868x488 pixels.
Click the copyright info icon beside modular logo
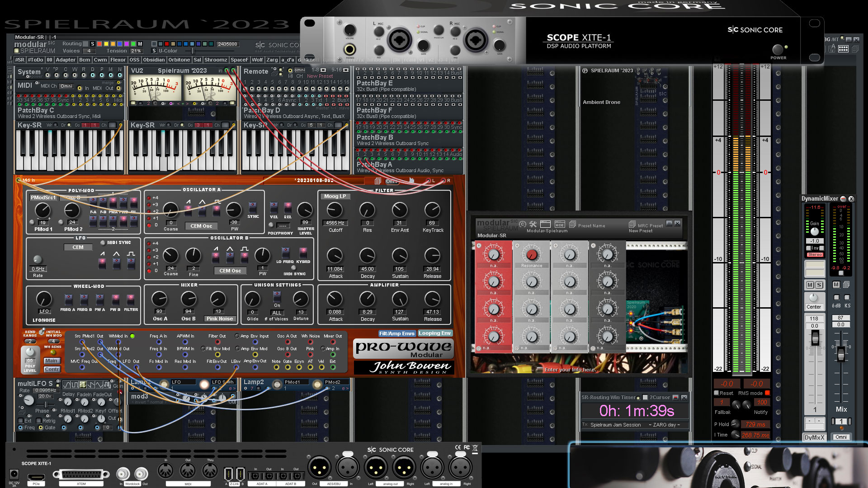[x=523, y=224]
